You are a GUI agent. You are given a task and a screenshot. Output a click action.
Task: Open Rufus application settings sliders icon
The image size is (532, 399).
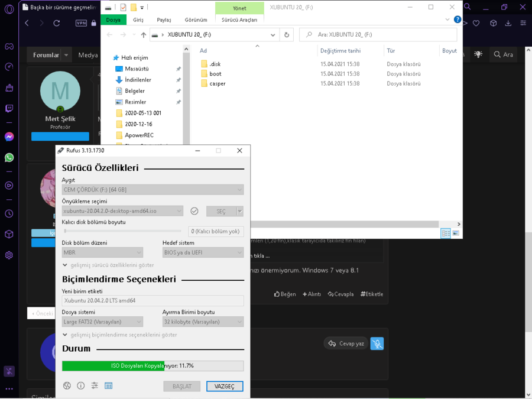pos(95,385)
